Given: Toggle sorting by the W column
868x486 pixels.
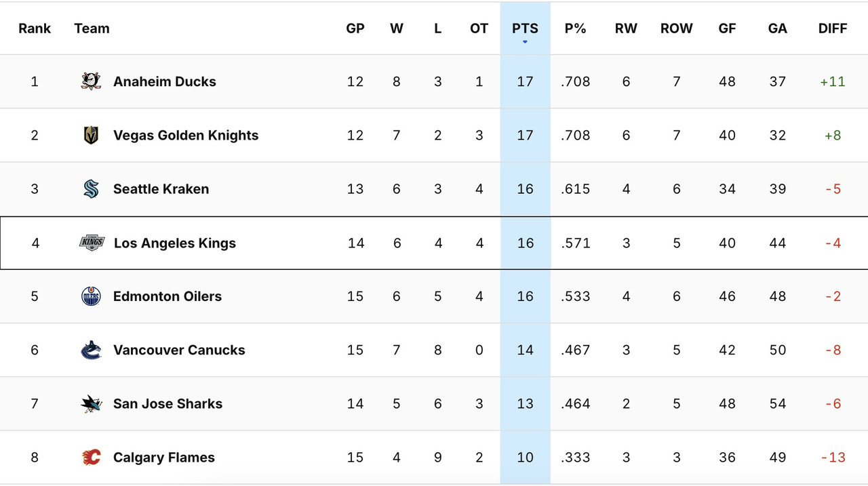Looking at the screenshot, I should 397,28.
